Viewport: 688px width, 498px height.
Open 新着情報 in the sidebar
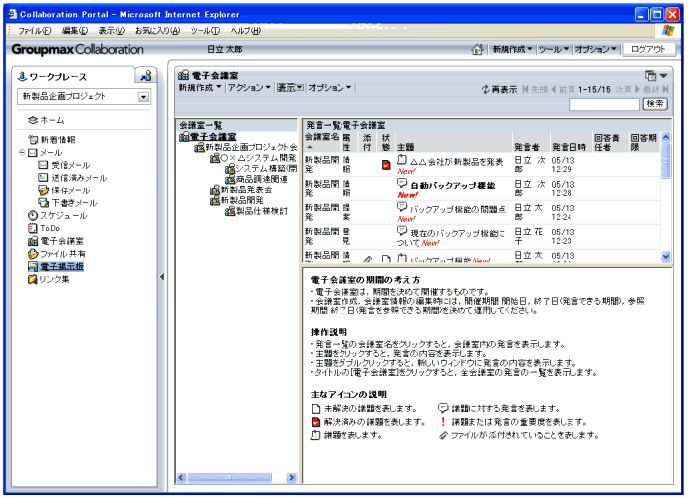point(57,139)
